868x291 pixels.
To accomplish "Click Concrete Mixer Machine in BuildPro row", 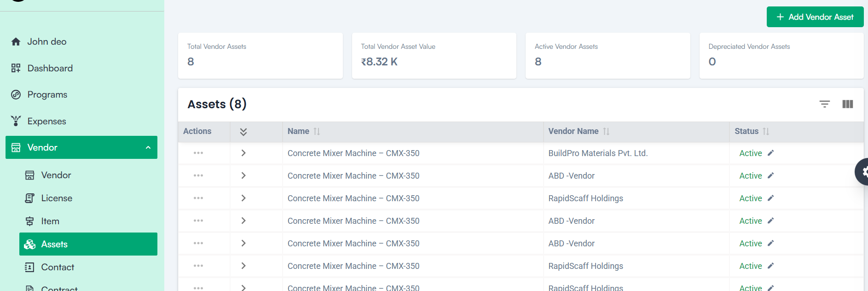I will tap(353, 153).
